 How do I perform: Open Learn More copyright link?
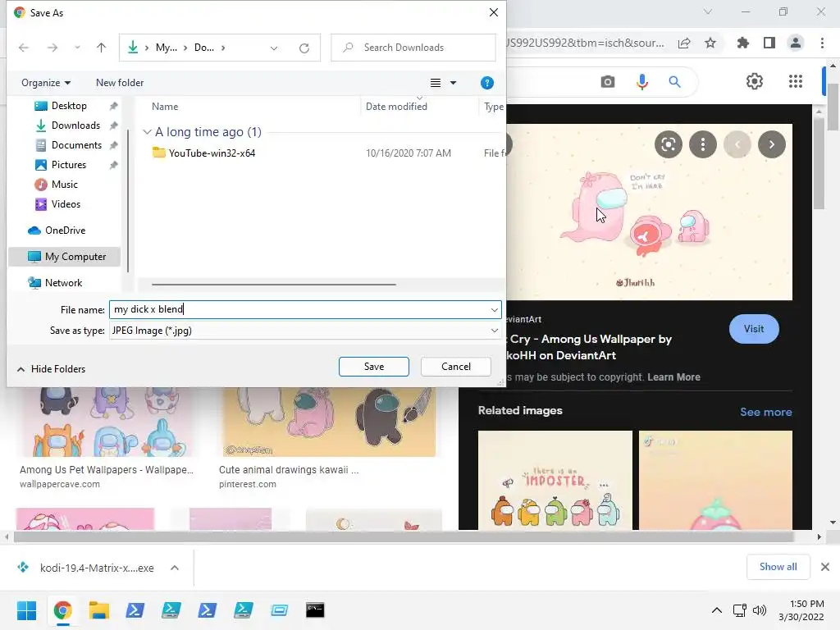coord(673,377)
